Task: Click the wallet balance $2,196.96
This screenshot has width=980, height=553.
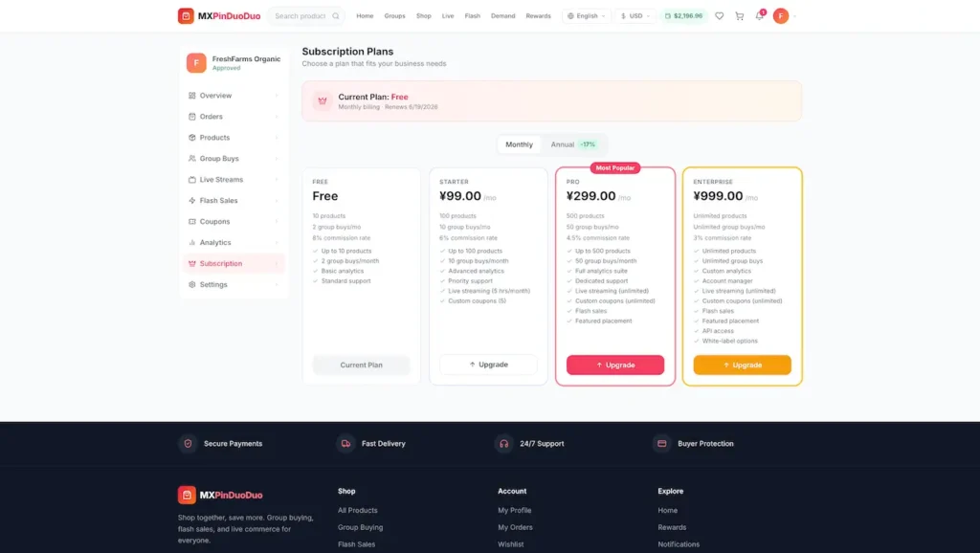Action: click(683, 15)
